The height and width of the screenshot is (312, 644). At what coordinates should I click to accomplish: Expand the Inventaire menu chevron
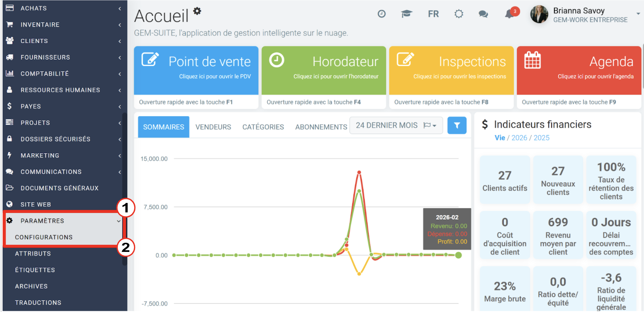coord(120,25)
